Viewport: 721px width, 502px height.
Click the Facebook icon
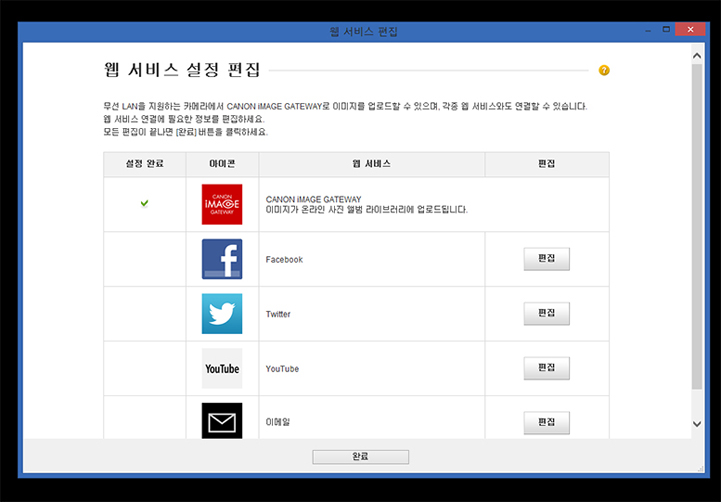[x=222, y=259]
